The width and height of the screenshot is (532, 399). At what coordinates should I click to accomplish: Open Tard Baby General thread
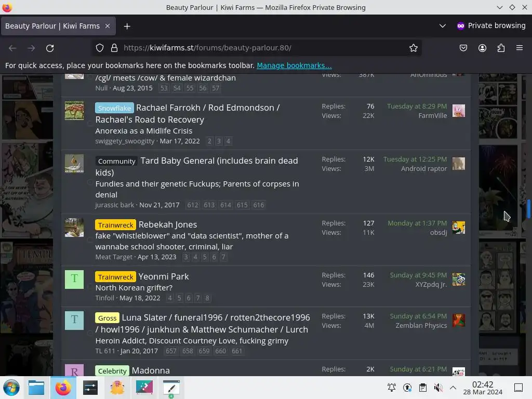point(196,167)
